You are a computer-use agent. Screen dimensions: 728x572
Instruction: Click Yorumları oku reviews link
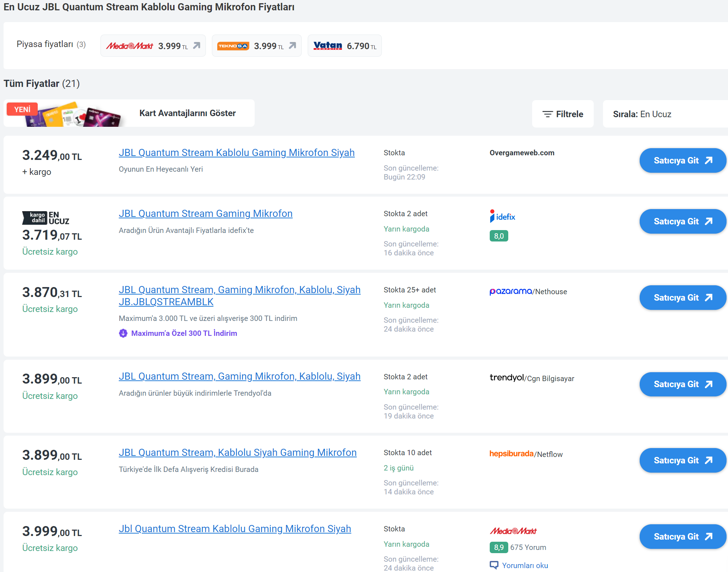(525, 565)
